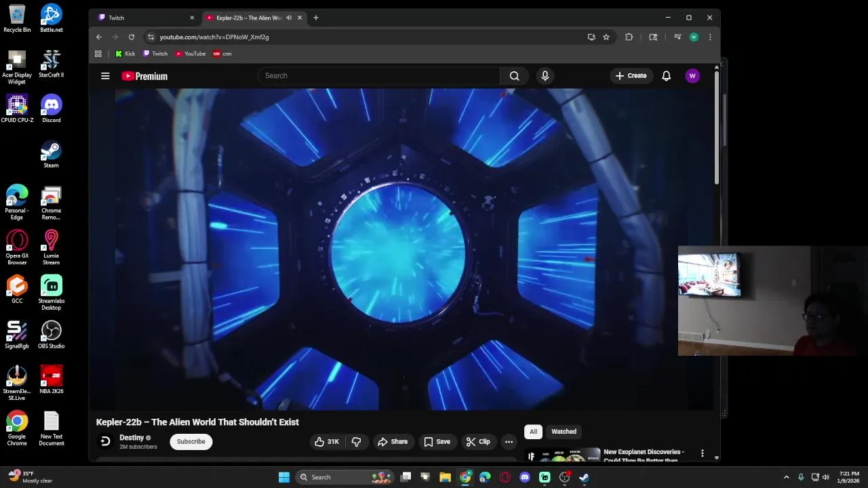Open Steam from the taskbar
868x488 pixels.
click(584, 477)
